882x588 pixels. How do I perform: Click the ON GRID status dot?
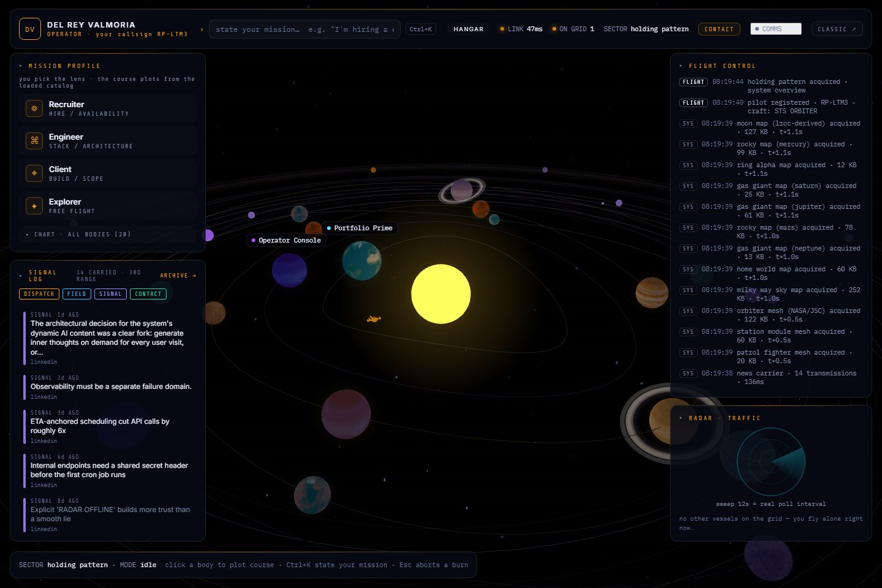click(554, 29)
